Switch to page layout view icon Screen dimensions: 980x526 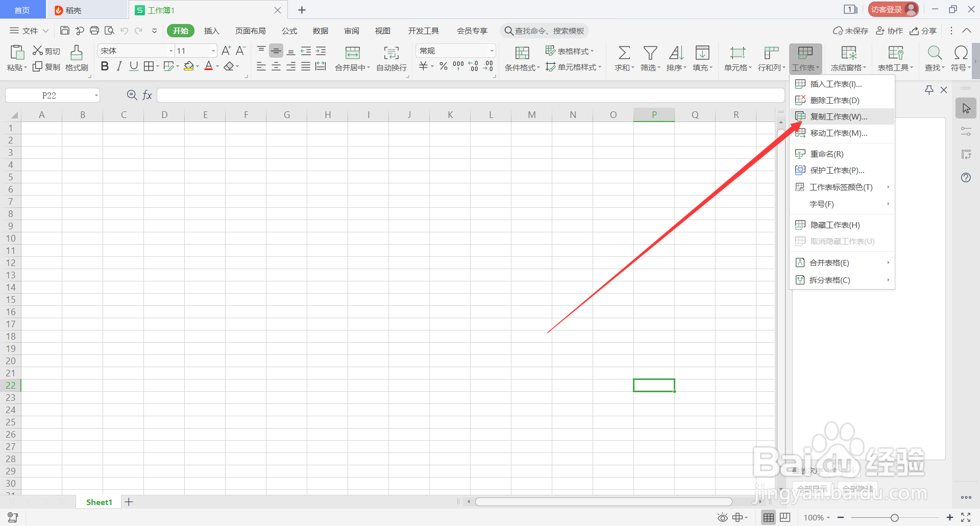(x=785, y=517)
